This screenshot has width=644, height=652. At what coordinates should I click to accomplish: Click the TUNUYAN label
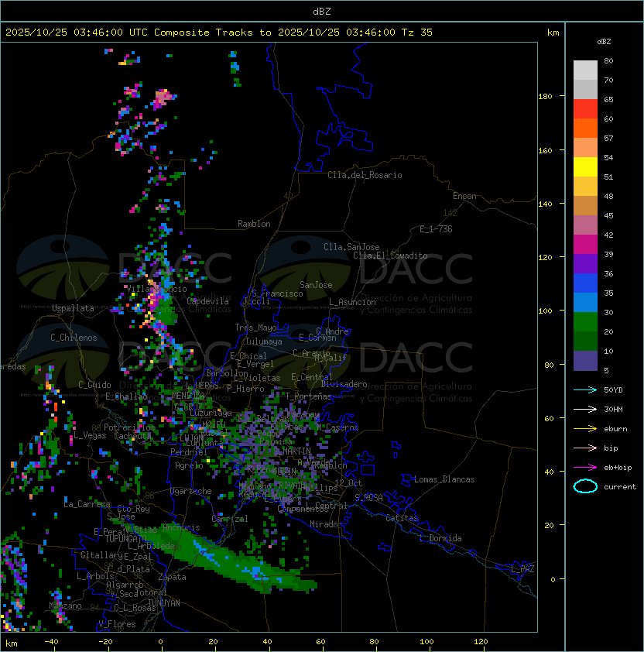pyautogui.click(x=164, y=603)
